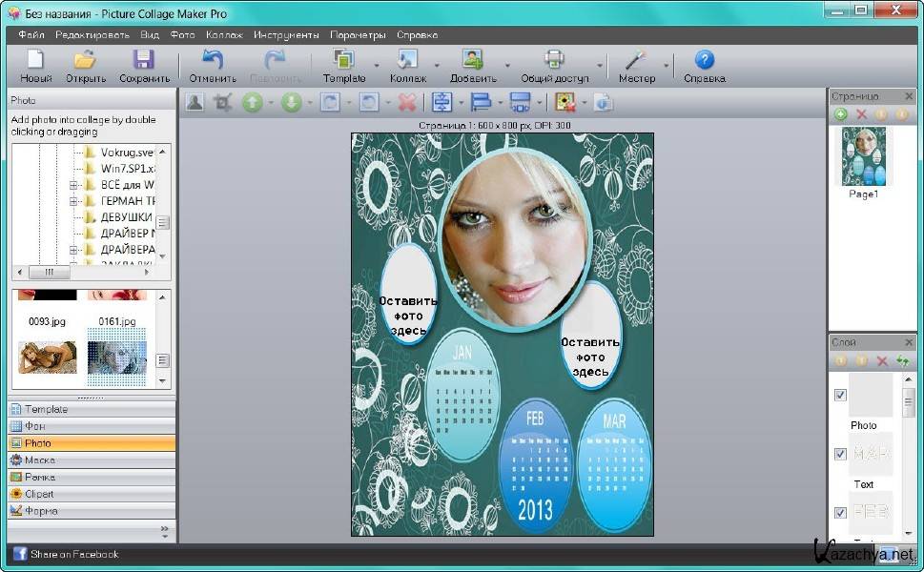Open the dropdown arrow next to Template button
This screenshot has width=924, height=572.
click(x=377, y=67)
